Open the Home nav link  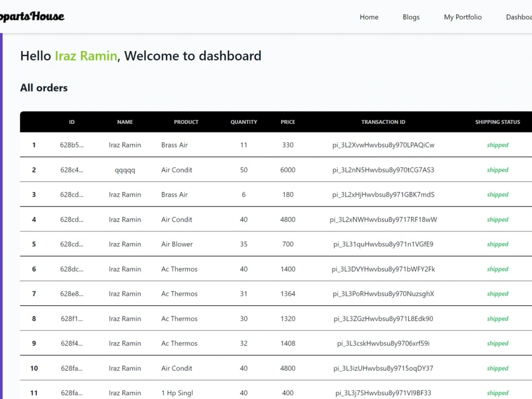coord(369,17)
